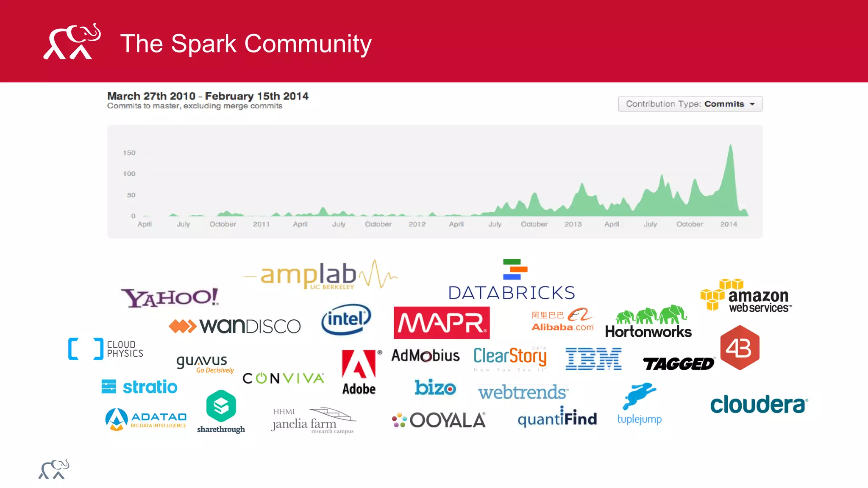The width and height of the screenshot is (868, 488).
Task: Click 'The Spark Community' slide title
Action: click(246, 44)
